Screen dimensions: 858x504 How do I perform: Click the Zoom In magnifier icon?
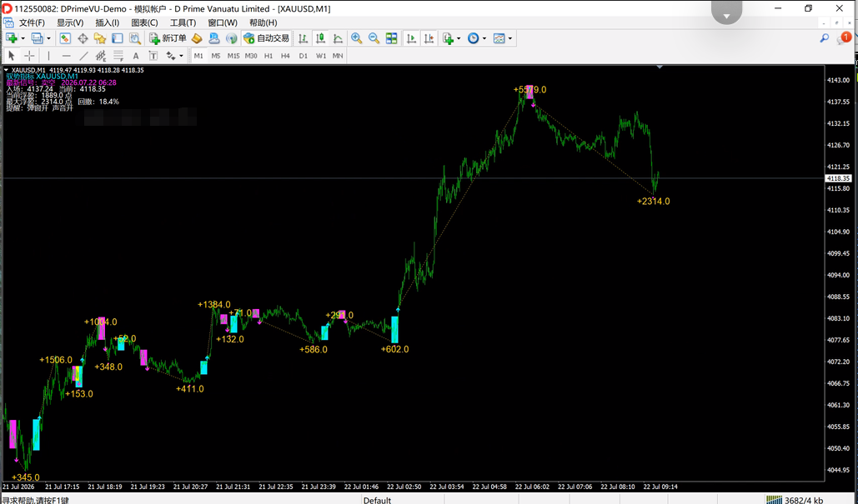[356, 38]
